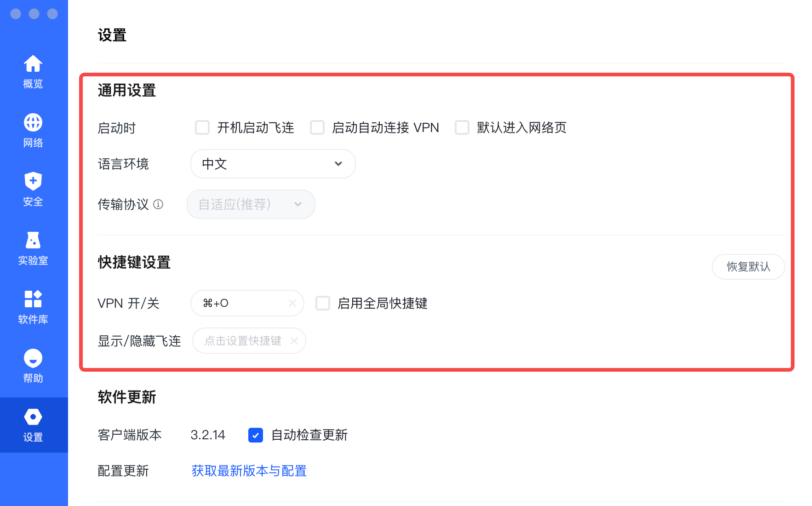
Task: Click the 恢复默认 button
Action: [x=748, y=267]
